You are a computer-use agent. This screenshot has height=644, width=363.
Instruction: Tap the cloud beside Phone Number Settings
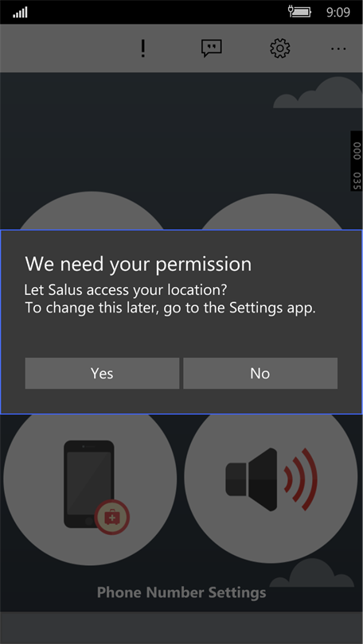point(311,572)
